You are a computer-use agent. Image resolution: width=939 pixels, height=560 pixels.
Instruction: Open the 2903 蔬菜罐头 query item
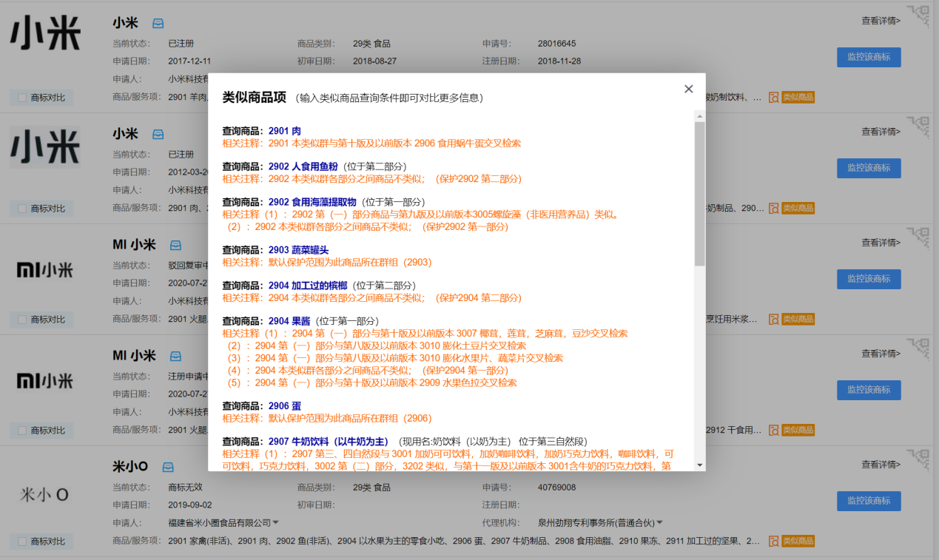coord(298,250)
